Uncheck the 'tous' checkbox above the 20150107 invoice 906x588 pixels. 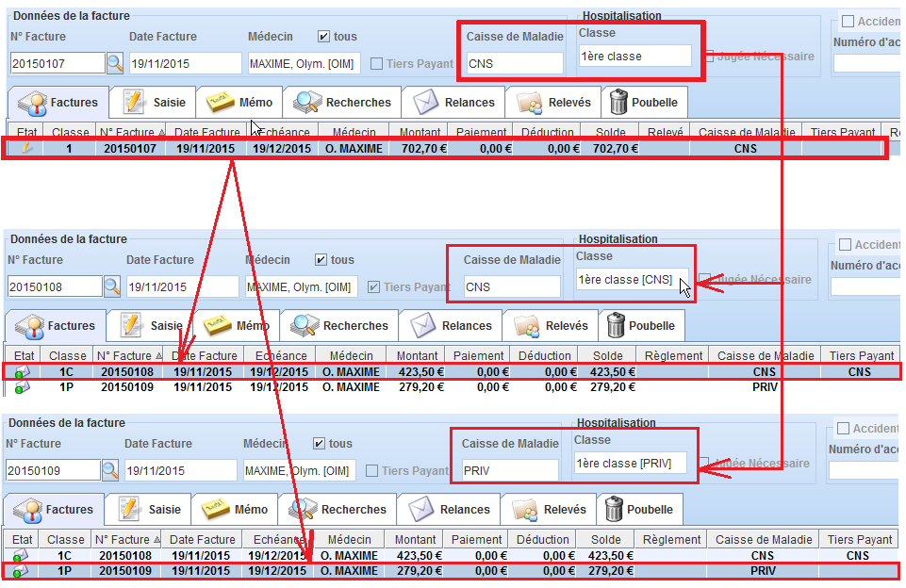pyautogui.click(x=323, y=37)
